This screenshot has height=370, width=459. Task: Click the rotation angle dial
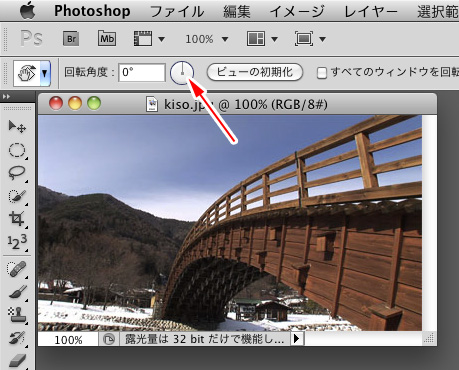182,73
